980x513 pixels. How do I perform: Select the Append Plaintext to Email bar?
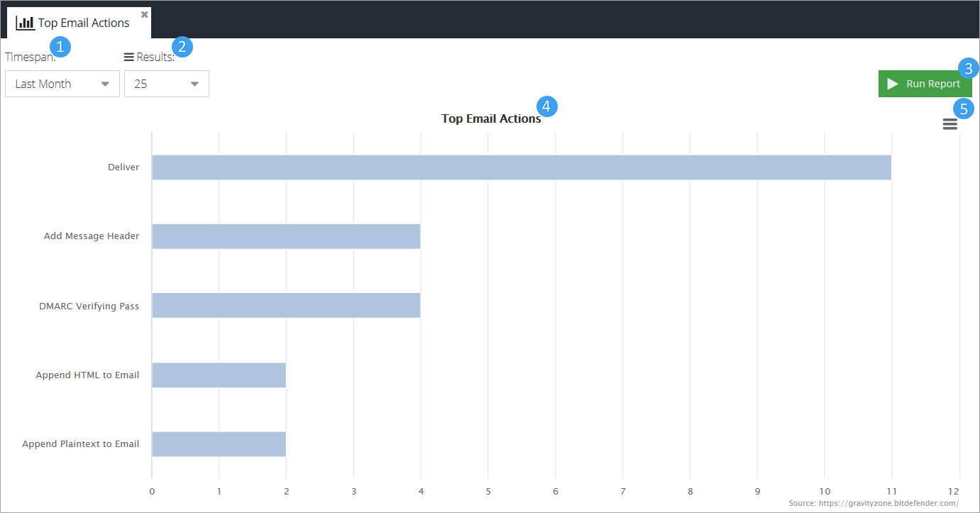[x=219, y=444]
